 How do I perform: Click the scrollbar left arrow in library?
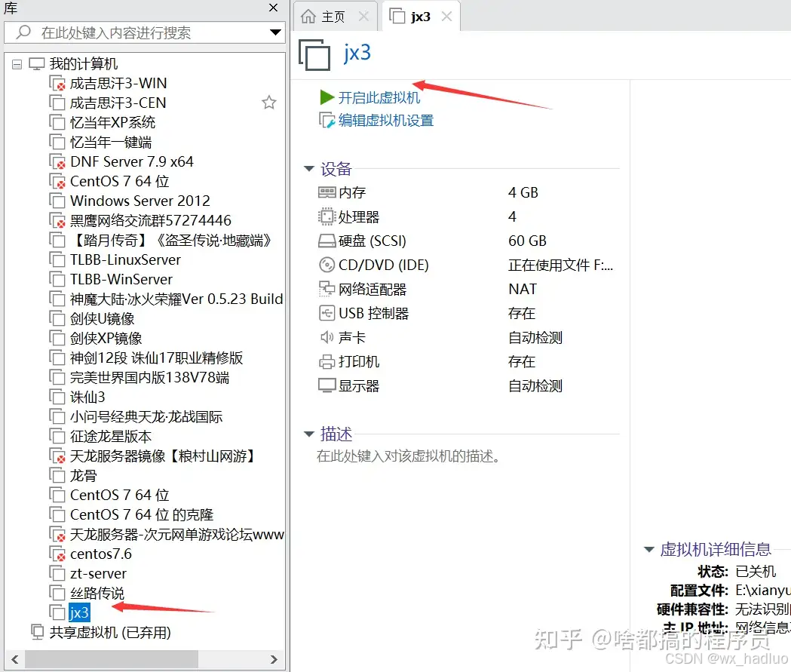coord(14,659)
